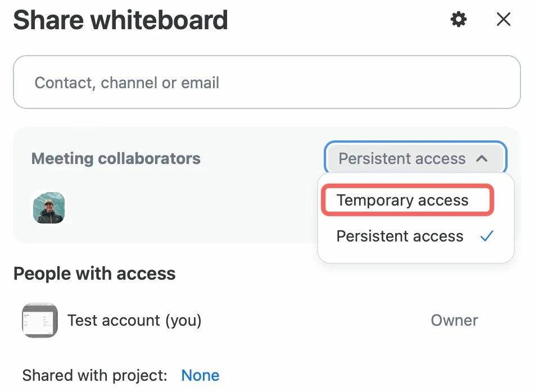Click the Owner role label
534x392 pixels.
(454, 320)
